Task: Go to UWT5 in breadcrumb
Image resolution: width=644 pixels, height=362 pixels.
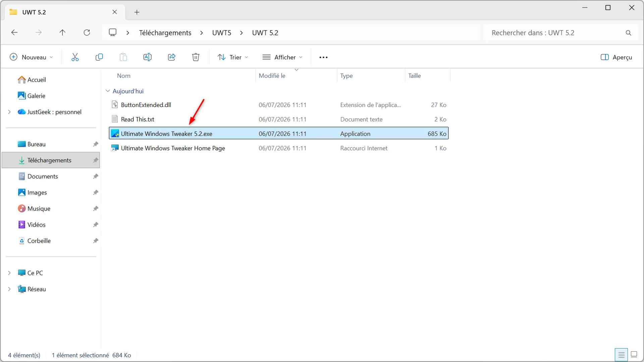Action: [222, 33]
